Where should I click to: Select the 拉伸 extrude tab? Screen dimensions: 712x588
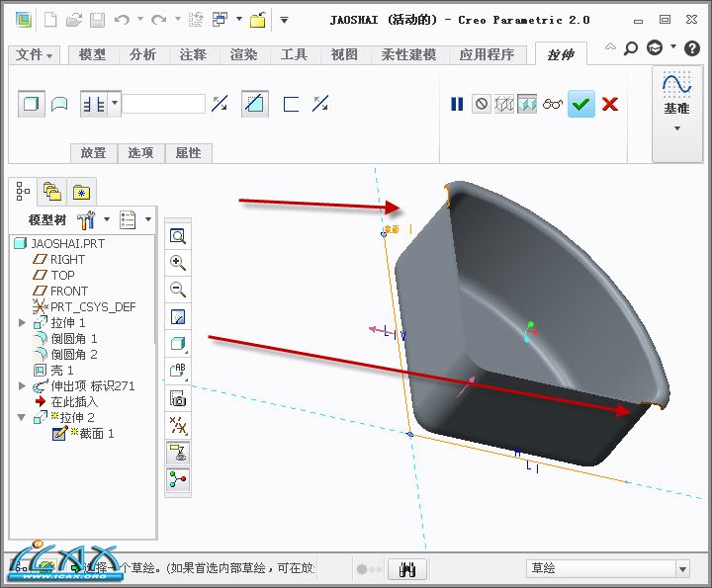561,55
